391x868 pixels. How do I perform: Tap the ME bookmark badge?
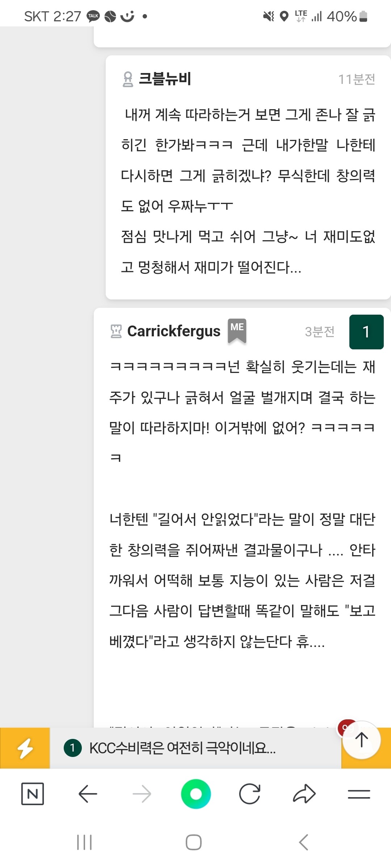pyautogui.click(x=237, y=331)
